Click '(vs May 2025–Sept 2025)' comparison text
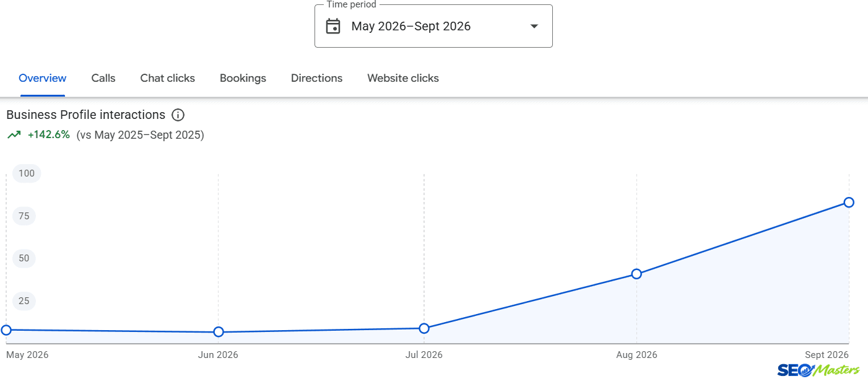The width and height of the screenshot is (868, 384). click(x=141, y=134)
